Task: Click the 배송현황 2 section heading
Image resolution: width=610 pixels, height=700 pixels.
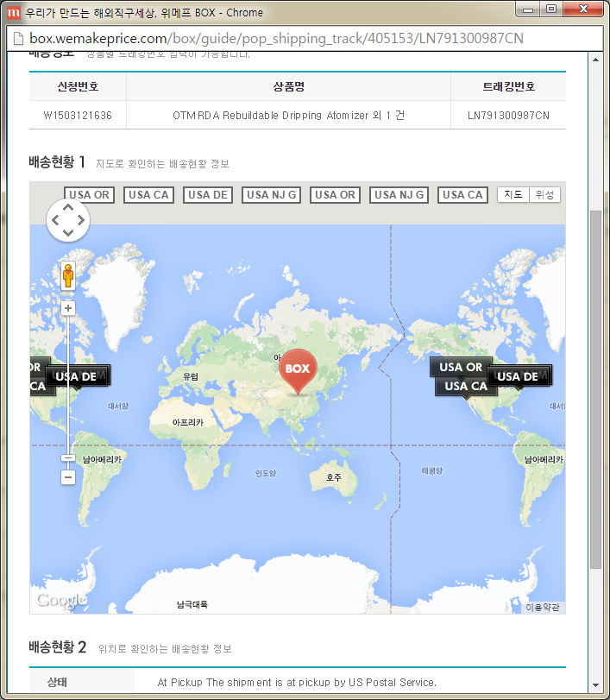Action: click(x=57, y=646)
